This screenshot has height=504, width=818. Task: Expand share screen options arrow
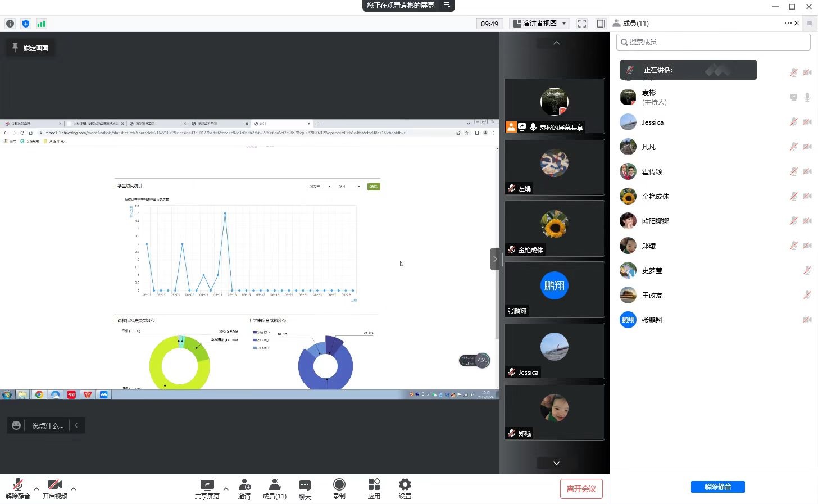point(226,488)
